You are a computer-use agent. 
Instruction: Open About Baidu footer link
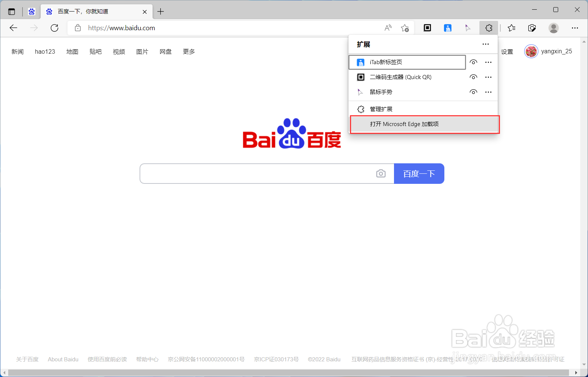click(63, 359)
